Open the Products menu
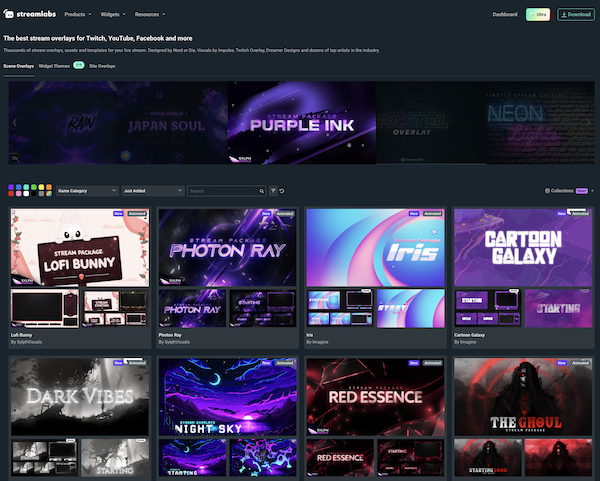 [78, 15]
